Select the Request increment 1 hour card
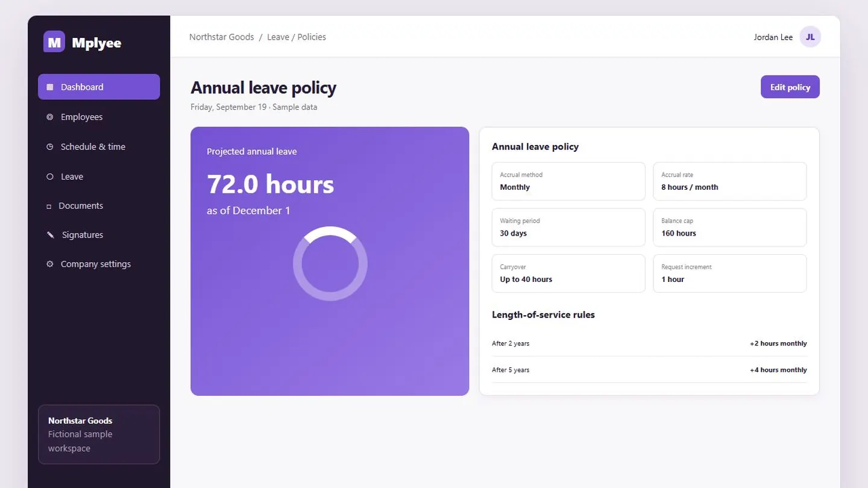Screen dimensions: 868x488 tap(730, 274)
